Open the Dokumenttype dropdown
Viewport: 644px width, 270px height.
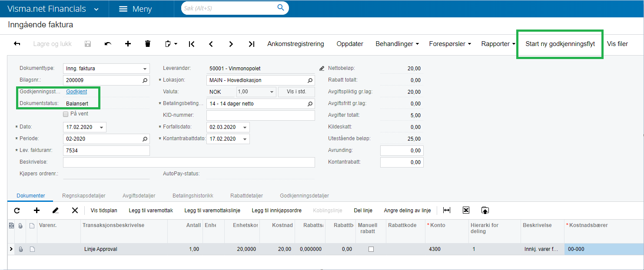point(145,69)
